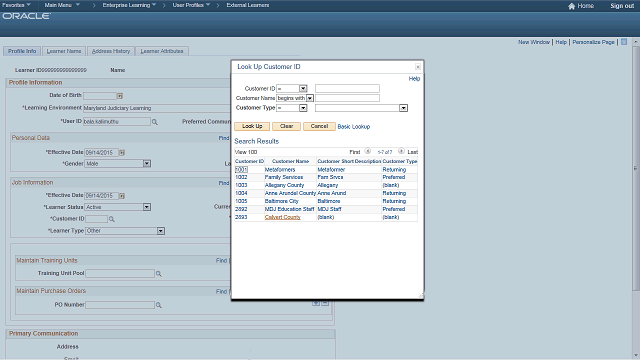Open the User ID lookup magnifier
640x360 pixels.
[x=155, y=122]
